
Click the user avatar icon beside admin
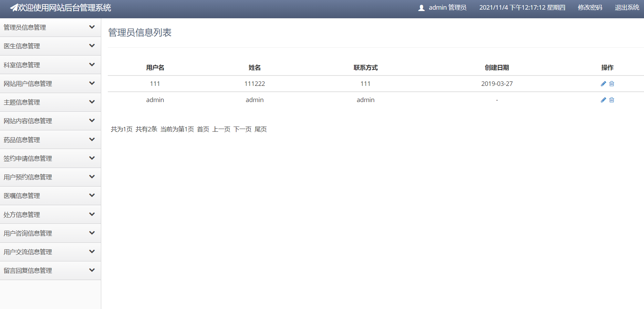point(421,8)
